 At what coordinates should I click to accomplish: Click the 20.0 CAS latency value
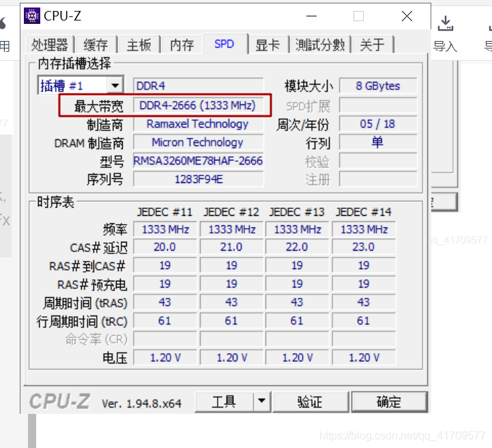pyautogui.click(x=165, y=247)
